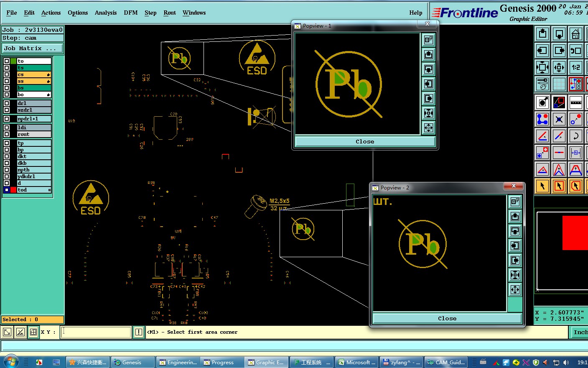The image size is (588, 368).
Task: Toggle checkbox for layer 'tod'
Action: click(7, 190)
